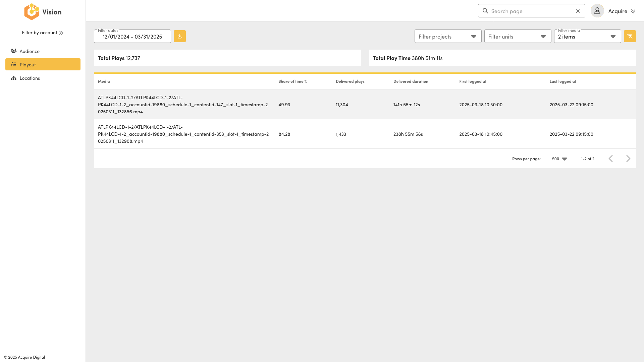Open the Playout section
The width and height of the screenshot is (644, 362).
[x=43, y=64]
